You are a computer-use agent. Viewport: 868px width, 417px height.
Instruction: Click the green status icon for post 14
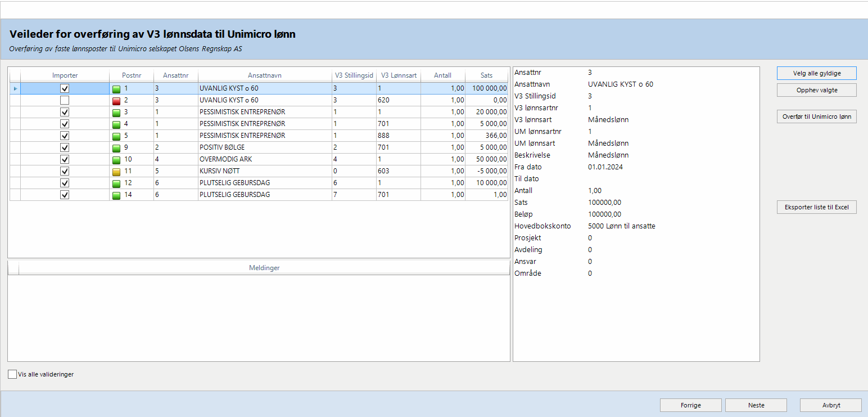point(116,195)
